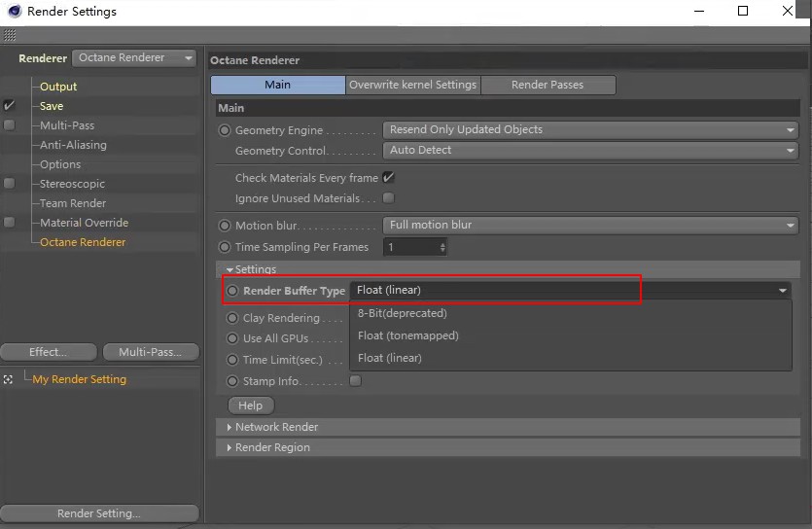Enable the Material Override checkbox
Screen dimensions: 812x529
pyautogui.click(x=10, y=222)
